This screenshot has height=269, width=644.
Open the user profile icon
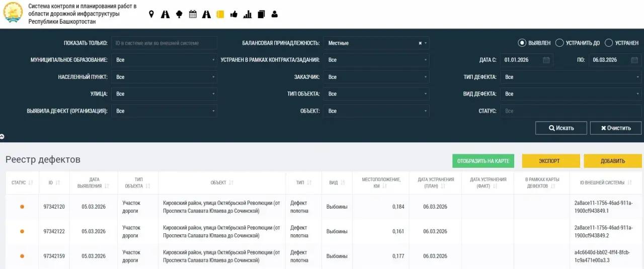click(274, 15)
